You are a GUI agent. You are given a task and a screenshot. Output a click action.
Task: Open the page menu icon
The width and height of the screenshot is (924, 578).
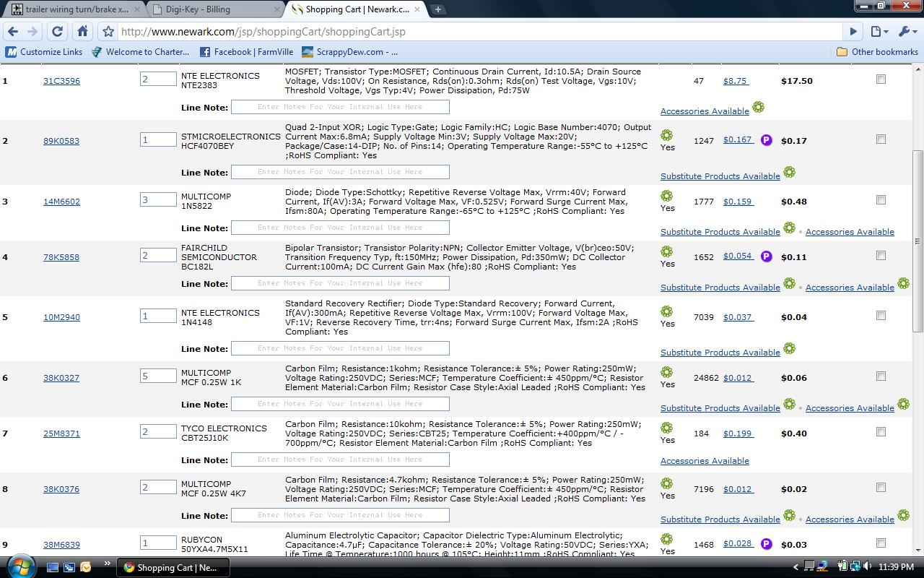pyautogui.click(x=879, y=32)
